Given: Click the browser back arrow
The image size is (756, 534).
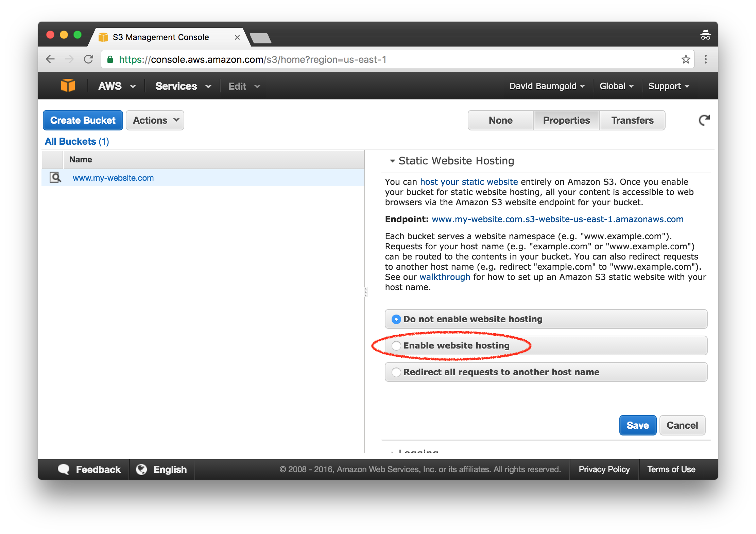Looking at the screenshot, I should [50, 59].
